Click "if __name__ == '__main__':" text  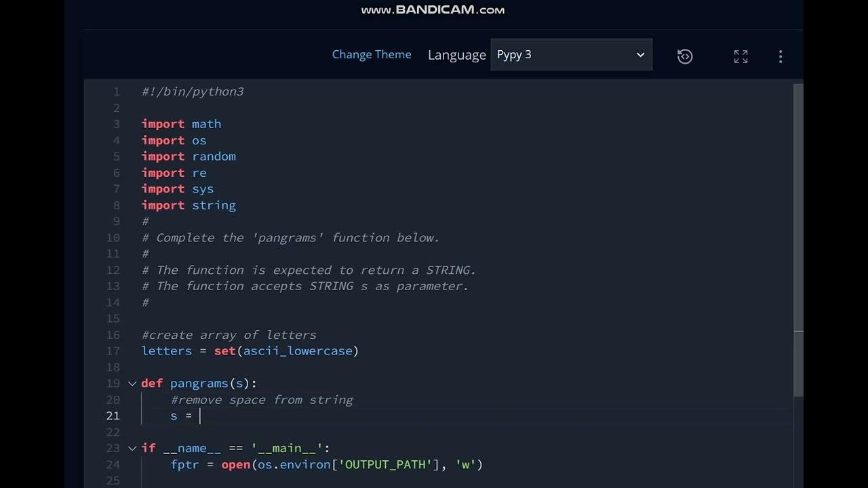(236, 449)
